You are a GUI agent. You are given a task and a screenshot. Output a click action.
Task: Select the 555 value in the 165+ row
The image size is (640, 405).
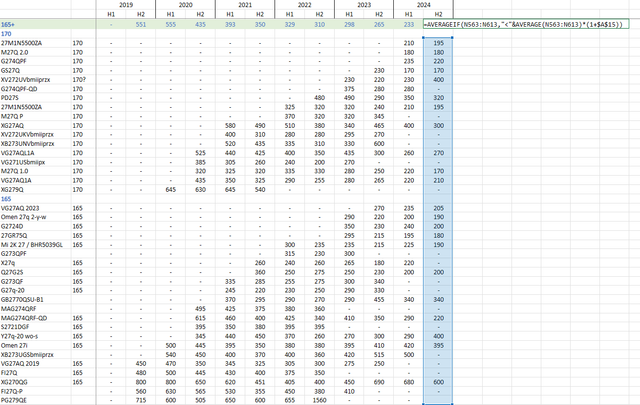click(171, 24)
